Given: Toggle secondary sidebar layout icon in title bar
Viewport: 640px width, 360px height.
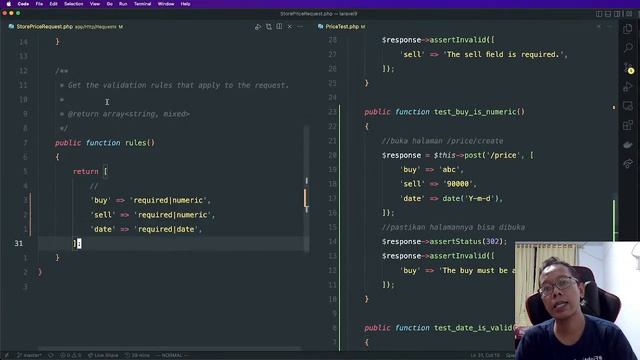Looking at the screenshot, I should (x=617, y=14).
